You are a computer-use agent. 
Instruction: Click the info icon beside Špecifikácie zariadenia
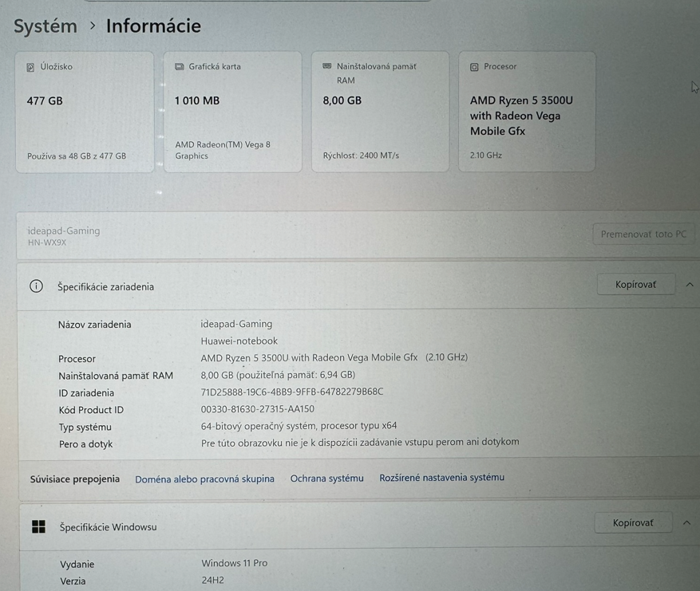click(x=36, y=286)
